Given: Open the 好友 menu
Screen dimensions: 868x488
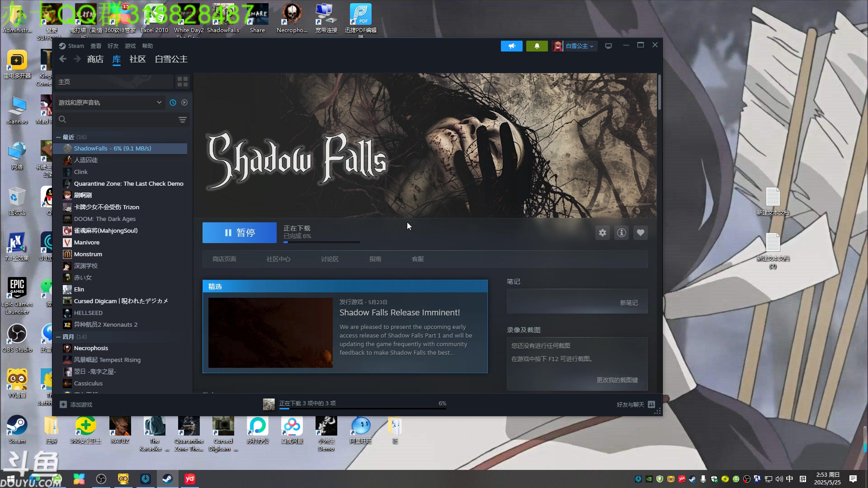Looking at the screenshot, I should click(113, 46).
